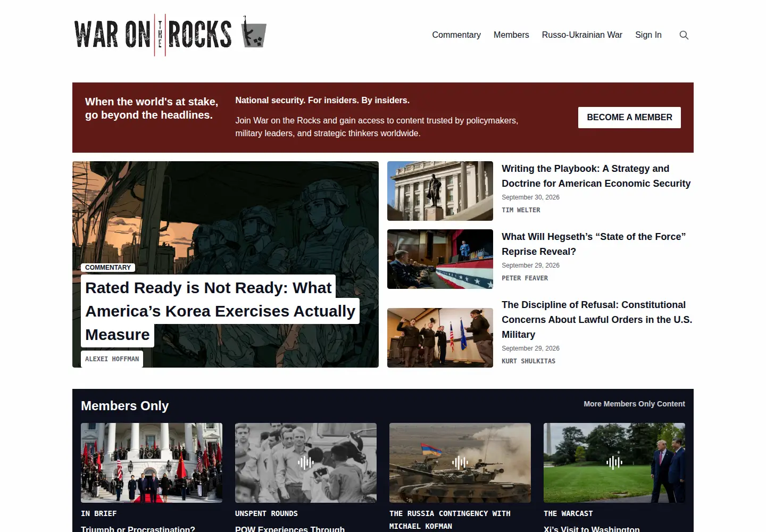766x532 pixels.
Task: Open POW Experiences Through episode title
Action: [x=290, y=528]
